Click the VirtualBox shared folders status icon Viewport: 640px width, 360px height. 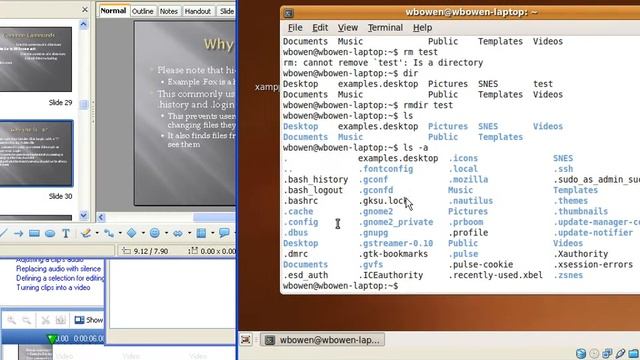point(633,353)
